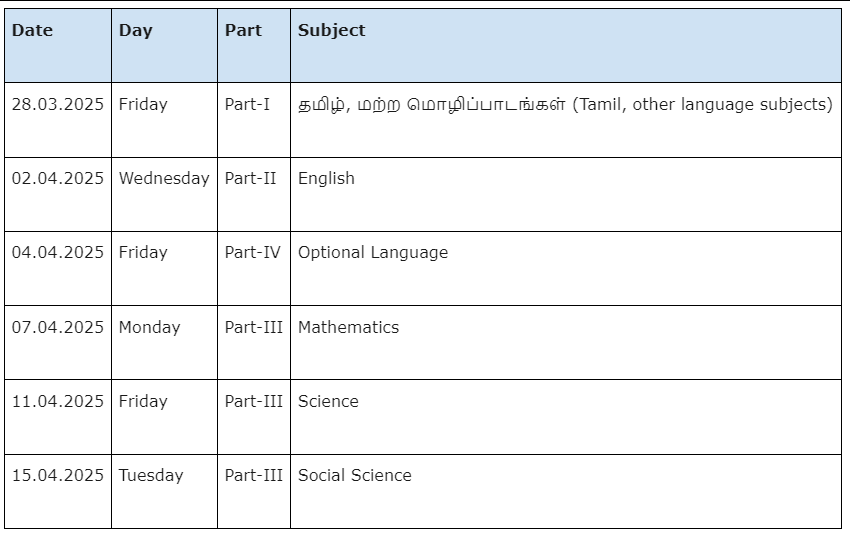850x539 pixels.
Task: Select the 11.04.2025 date cell
Action: 58,417
